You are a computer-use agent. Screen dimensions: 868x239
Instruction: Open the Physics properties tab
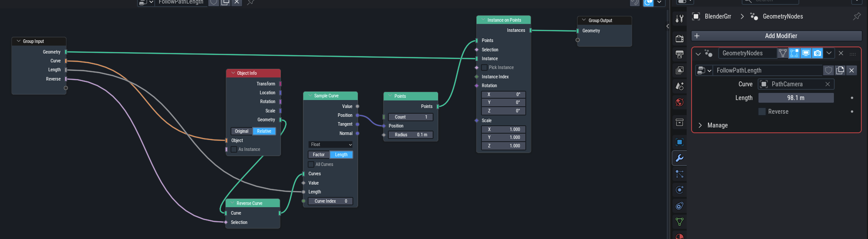pos(679,190)
